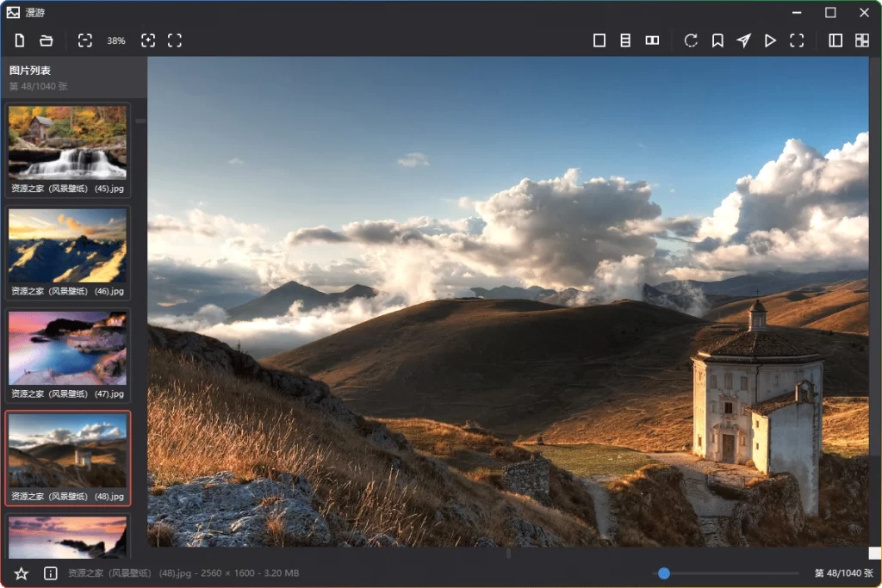Start the slideshow playback

(770, 40)
